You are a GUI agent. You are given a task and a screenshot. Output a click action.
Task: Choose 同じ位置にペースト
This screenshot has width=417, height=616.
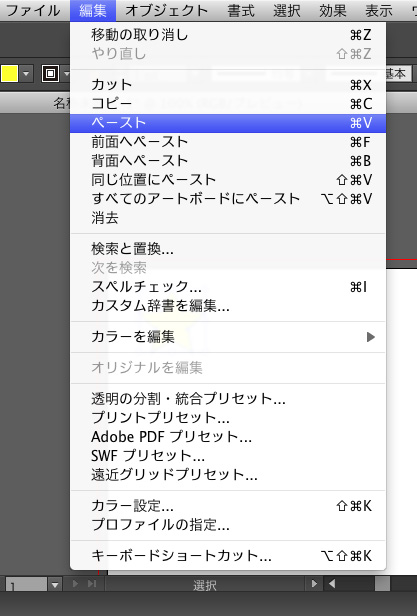point(228,180)
